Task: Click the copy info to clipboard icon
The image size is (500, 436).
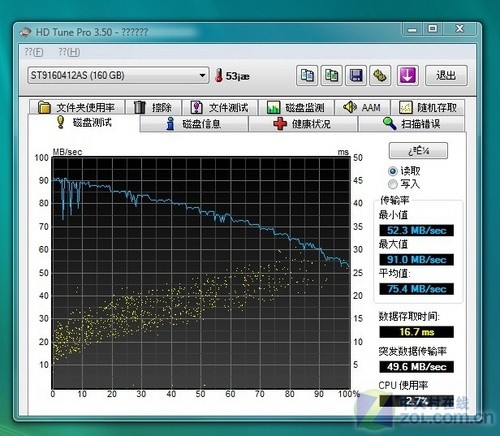Action: (307, 75)
